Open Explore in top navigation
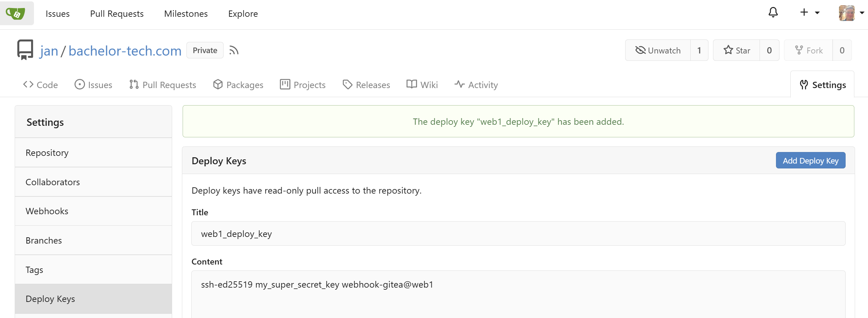868x318 pixels. click(x=243, y=14)
